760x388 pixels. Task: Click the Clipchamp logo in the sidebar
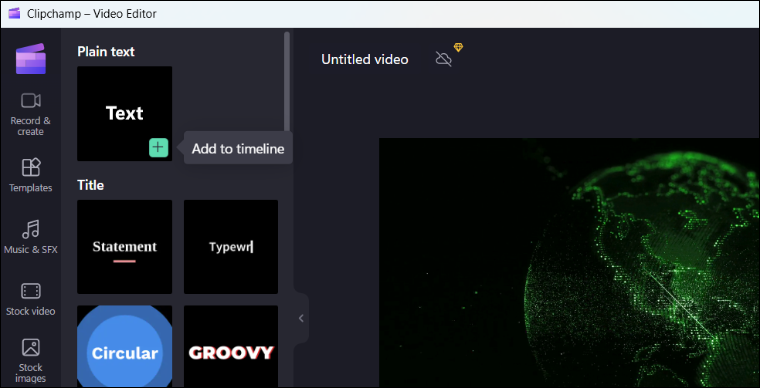coord(31,59)
